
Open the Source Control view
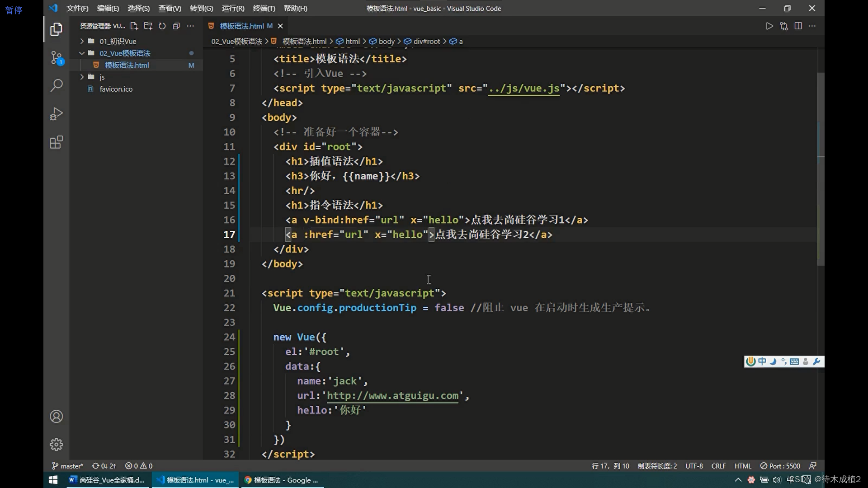tap(56, 57)
